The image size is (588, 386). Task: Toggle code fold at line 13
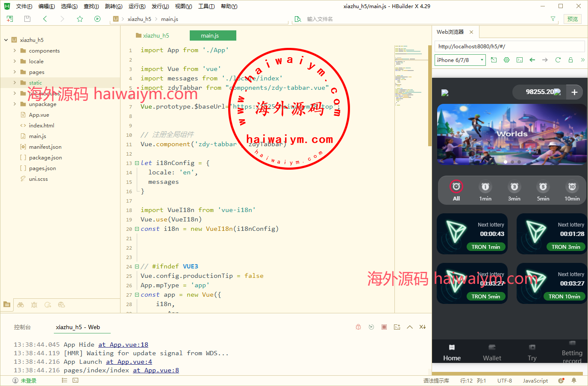point(137,163)
